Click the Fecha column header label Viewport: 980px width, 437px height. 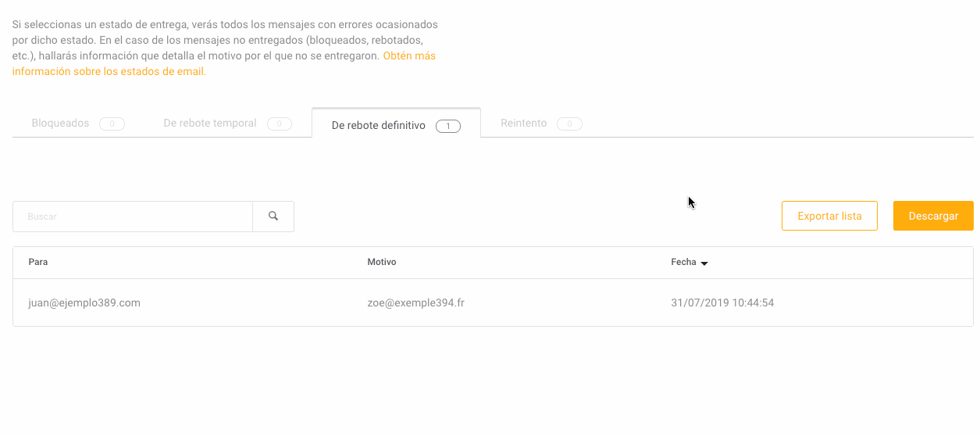683,262
